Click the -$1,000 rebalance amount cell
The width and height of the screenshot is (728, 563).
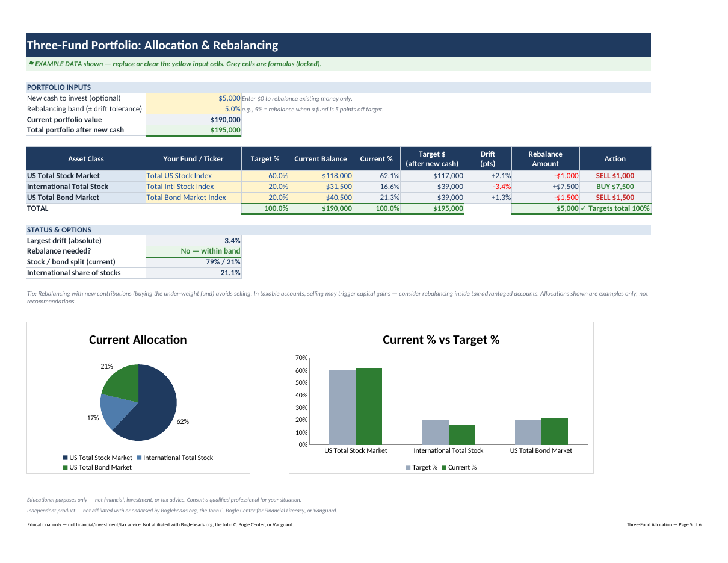coord(546,176)
